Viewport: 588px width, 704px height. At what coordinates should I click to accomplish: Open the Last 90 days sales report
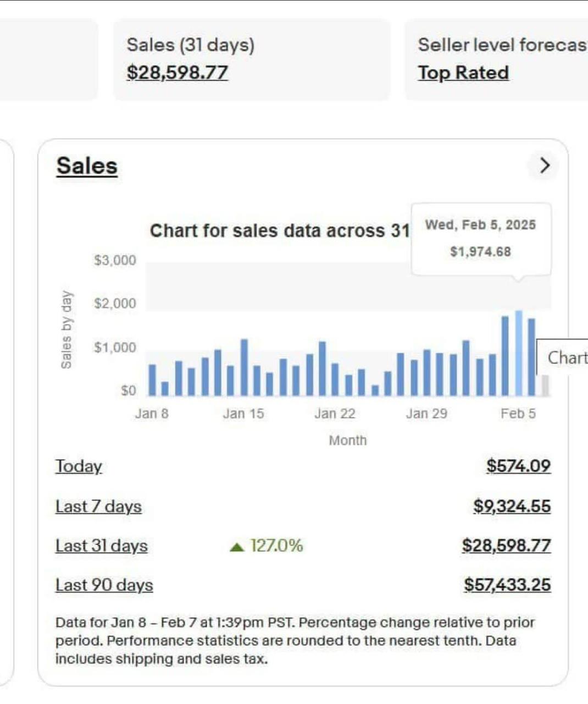click(x=104, y=585)
